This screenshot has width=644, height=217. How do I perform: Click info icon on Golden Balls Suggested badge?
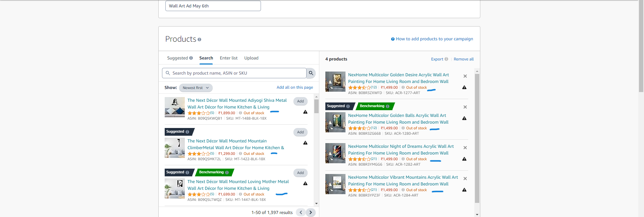[x=348, y=106]
